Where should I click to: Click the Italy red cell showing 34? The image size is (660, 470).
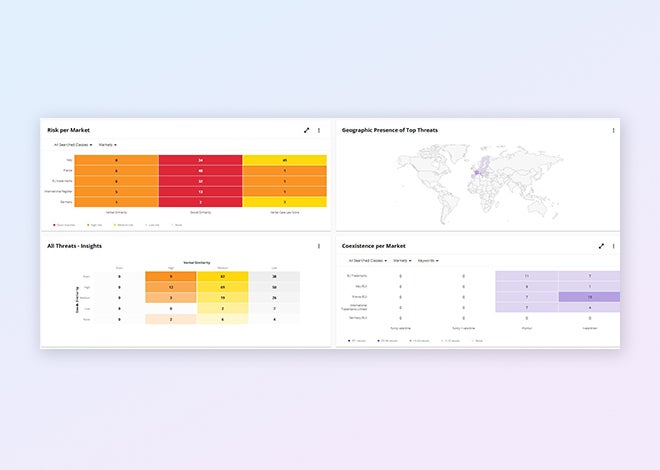tap(200, 160)
